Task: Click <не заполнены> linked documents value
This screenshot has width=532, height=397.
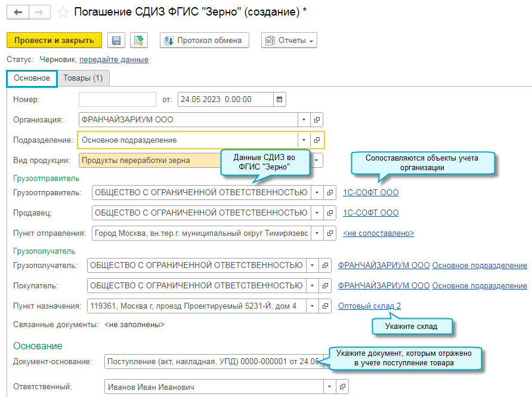Action: point(134,325)
